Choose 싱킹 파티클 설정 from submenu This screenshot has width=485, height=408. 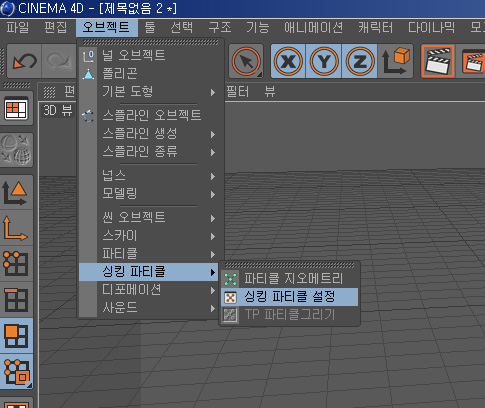(289, 297)
